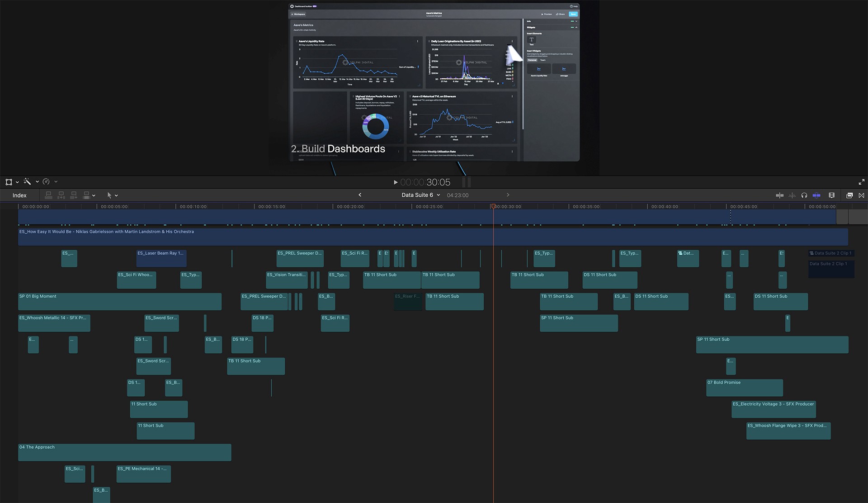Expand the overwrite edit options chevron

[x=94, y=196]
